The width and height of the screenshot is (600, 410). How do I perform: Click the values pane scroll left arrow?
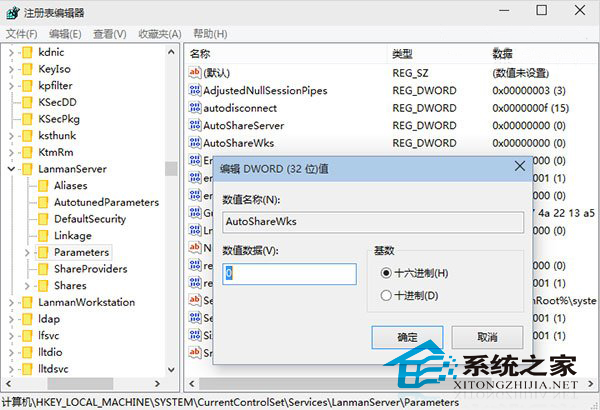[192, 383]
